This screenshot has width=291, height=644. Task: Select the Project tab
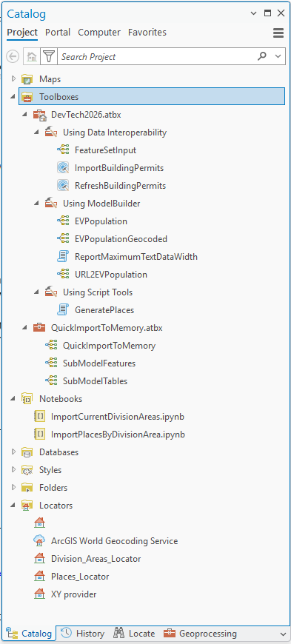[22, 32]
